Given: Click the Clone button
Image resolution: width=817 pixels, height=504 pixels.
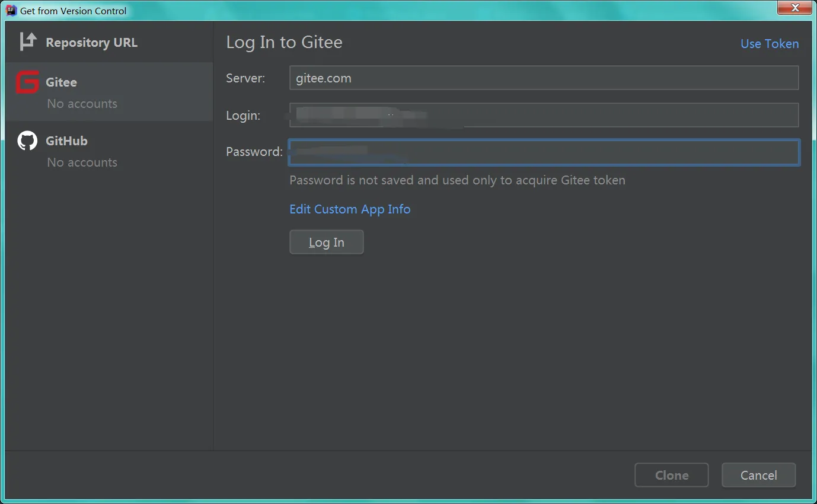Looking at the screenshot, I should click(x=672, y=475).
